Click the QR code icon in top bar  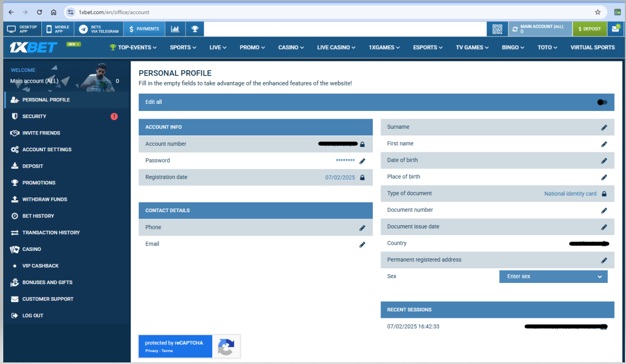click(496, 29)
